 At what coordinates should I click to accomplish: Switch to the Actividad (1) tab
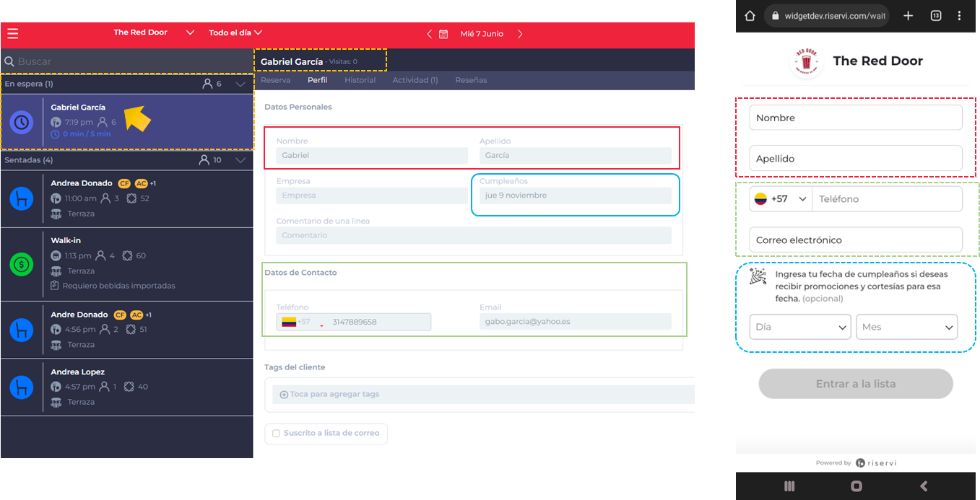pos(415,80)
